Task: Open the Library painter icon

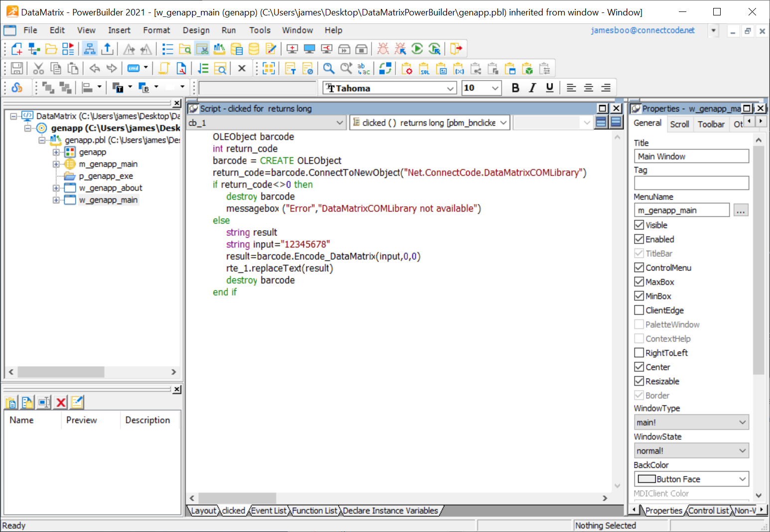Action: coord(219,49)
